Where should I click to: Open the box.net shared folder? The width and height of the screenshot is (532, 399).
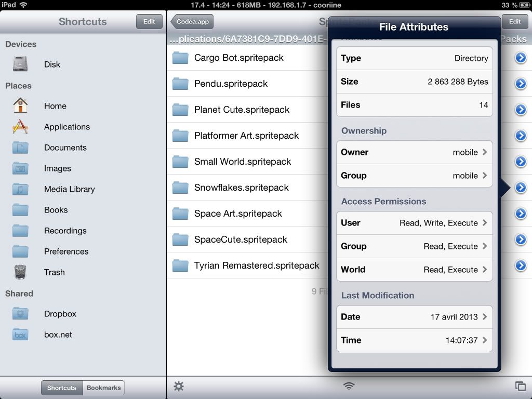pos(83,335)
